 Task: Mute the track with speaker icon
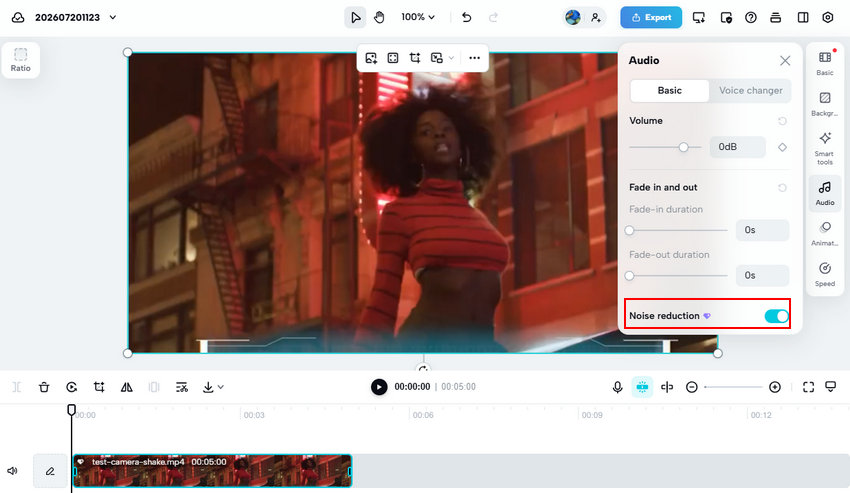click(x=12, y=471)
